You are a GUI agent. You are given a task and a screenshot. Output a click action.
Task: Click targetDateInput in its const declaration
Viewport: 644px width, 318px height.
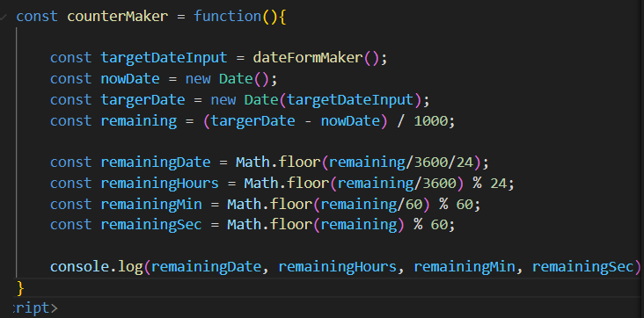click(164, 57)
